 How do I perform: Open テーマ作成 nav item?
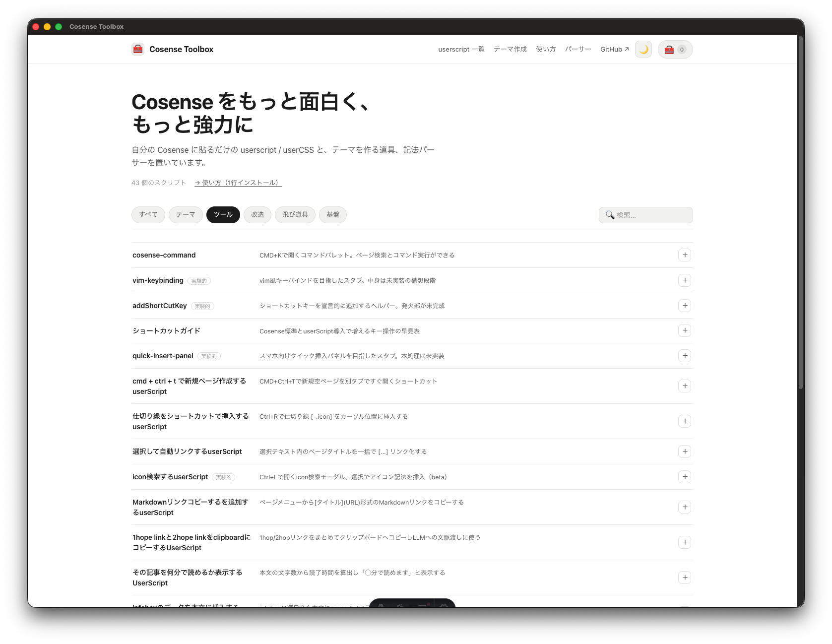click(510, 49)
